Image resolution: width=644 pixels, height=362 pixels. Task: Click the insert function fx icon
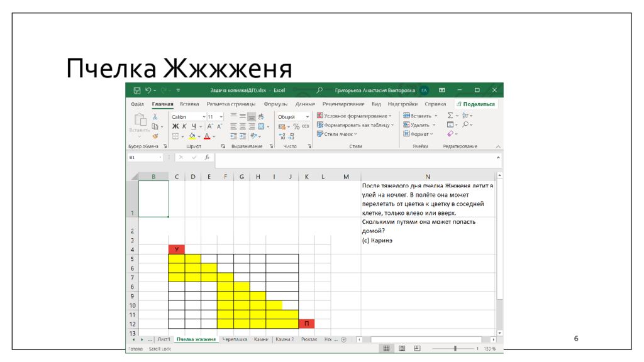click(x=207, y=158)
